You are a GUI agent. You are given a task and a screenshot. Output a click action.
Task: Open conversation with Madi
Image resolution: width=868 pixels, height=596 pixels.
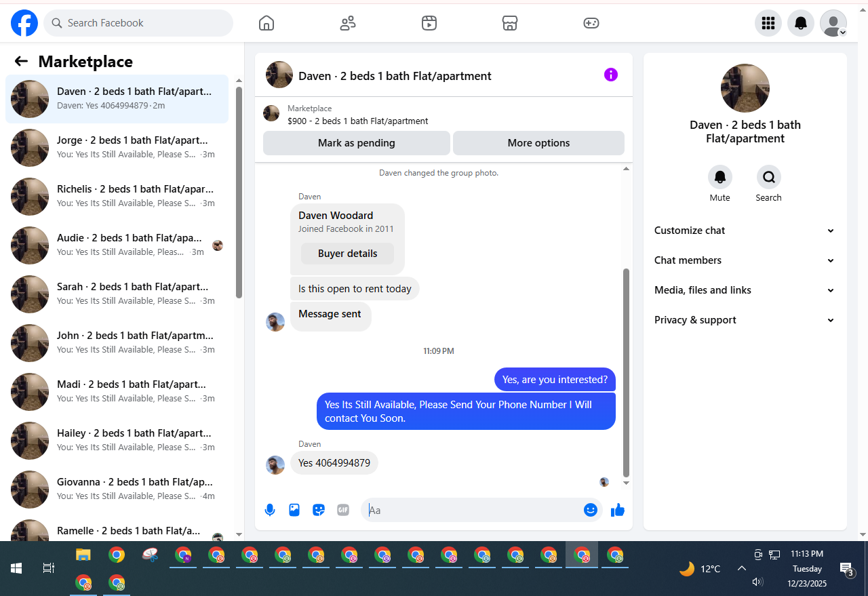click(x=117, y=392)
